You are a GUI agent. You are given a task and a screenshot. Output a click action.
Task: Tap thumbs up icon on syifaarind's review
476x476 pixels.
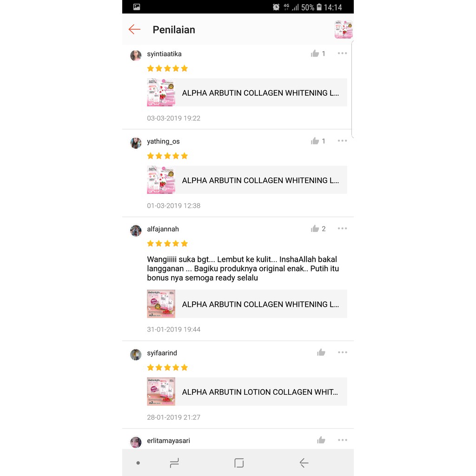(321, 352)
